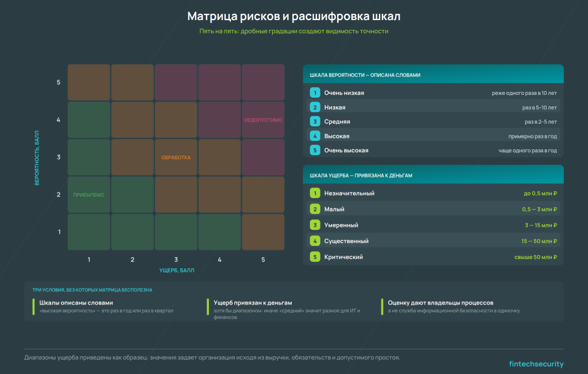Click number 1 on the probability axis
Viewport: 588px width, 374px height.
click(59, 232)
